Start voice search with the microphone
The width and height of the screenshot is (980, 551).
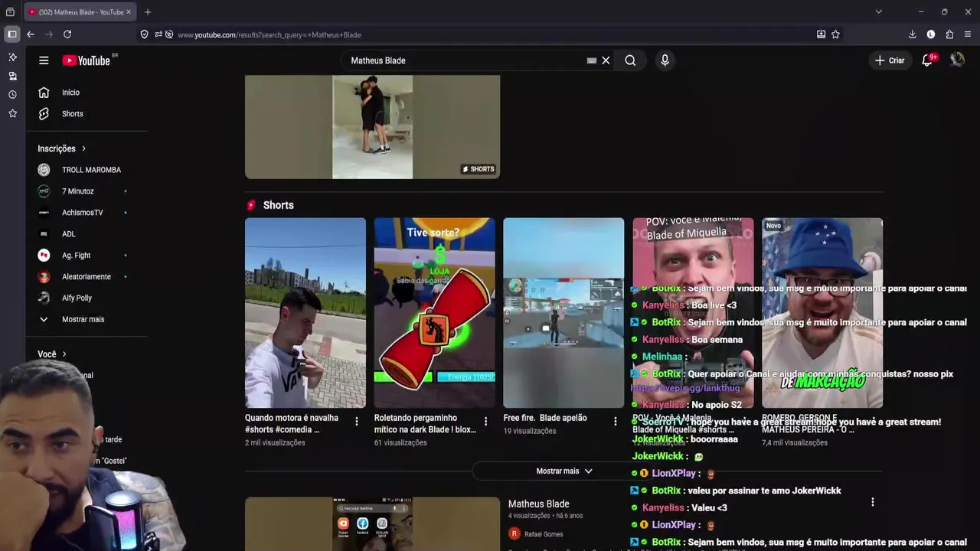point(665,60)
